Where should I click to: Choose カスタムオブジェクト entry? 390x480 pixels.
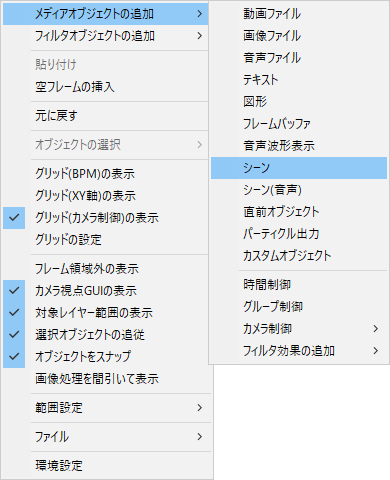pyautogui.click(x=299, y=256)
